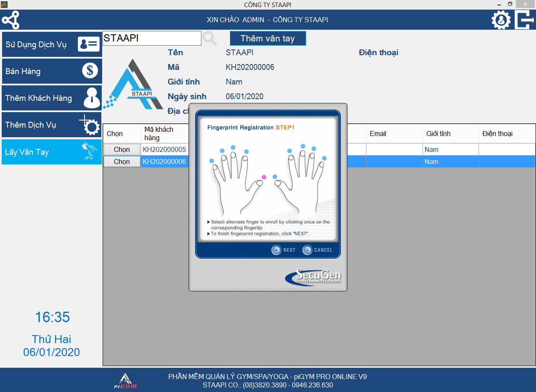536x392 pixels.
Task: Select the Lấy Vân Tay menu item
Action: pos(52,152)
